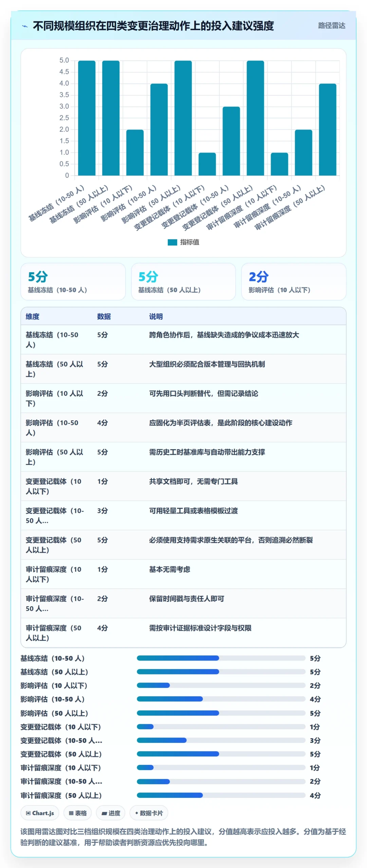Select the bar for 变更登记载体（10 人以下）in chart

tap(207, 164)
